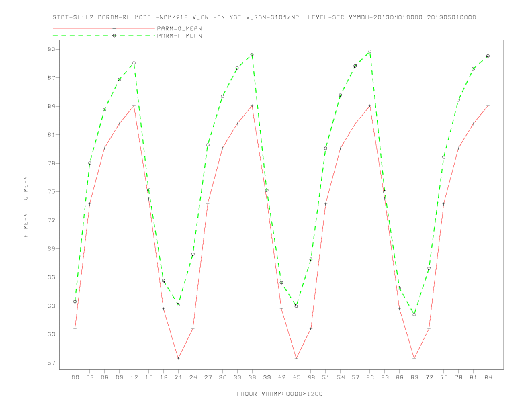The image size is (532, 411).
Task: Click the x-axis hour label 24
Action: point(193,377)
